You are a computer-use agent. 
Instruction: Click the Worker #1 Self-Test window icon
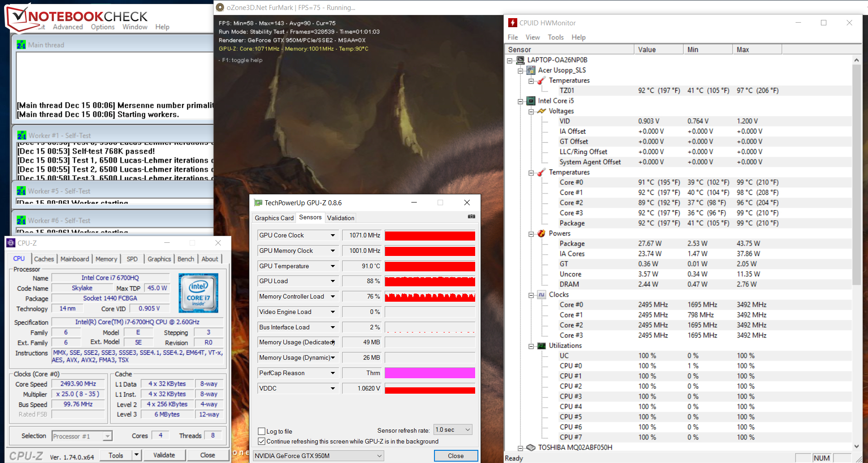point(21,135)
